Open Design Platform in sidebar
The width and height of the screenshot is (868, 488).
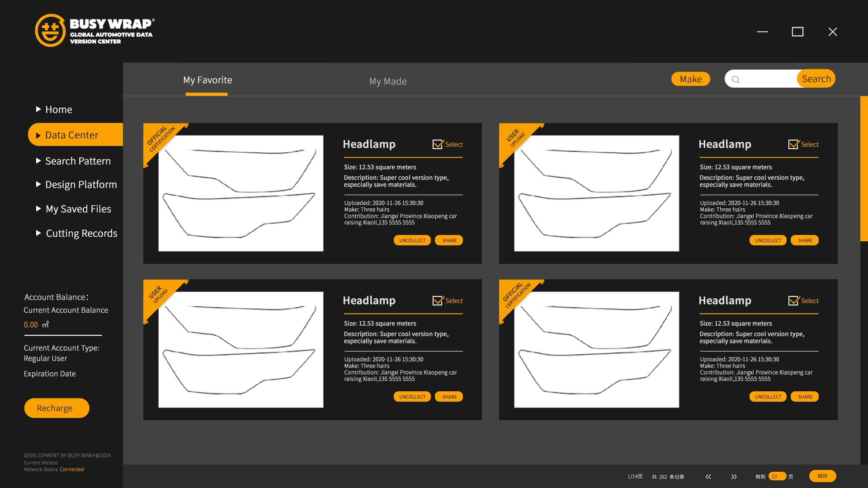pos(81,184)
